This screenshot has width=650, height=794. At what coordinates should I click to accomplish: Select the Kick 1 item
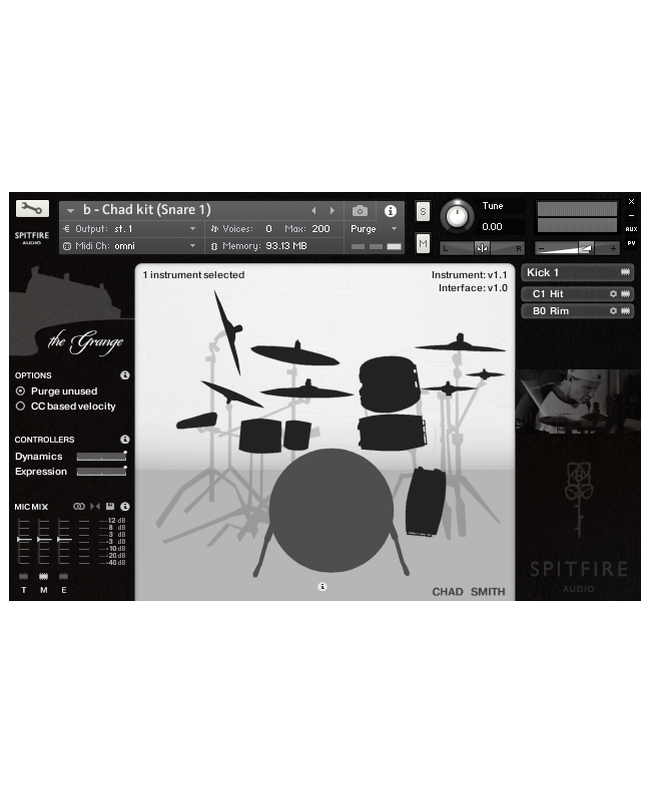tap(570, 273)
